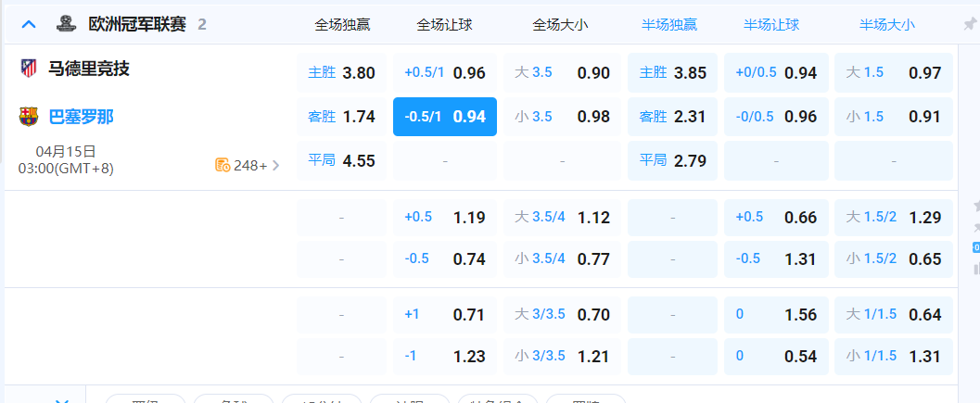Select the 半场大小 column header

coord(887,25)
